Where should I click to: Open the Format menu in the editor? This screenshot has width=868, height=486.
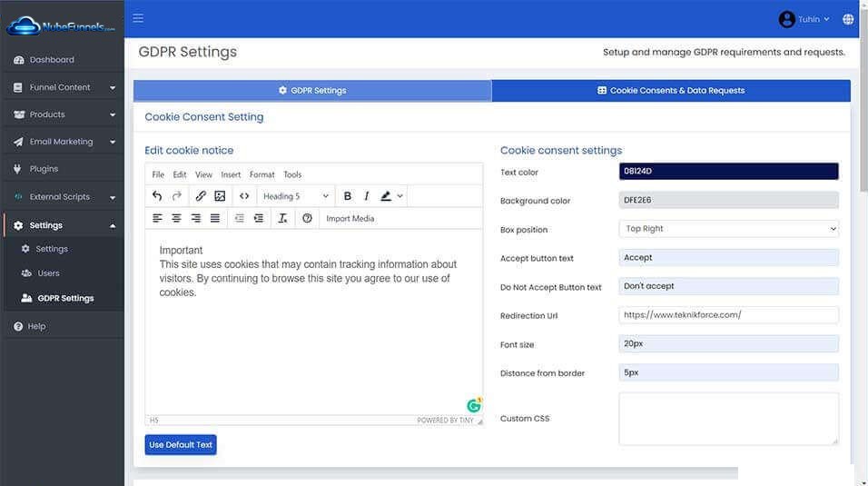click(x=261, y=174)
